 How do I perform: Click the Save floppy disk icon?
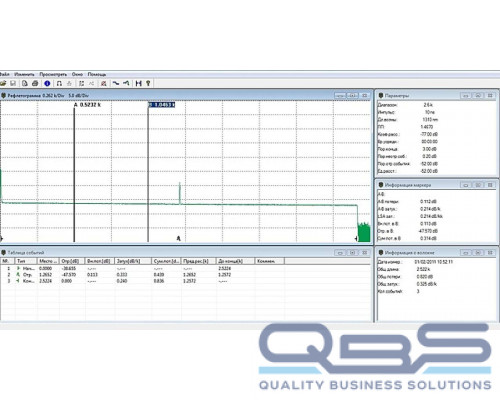pos(13,83)
